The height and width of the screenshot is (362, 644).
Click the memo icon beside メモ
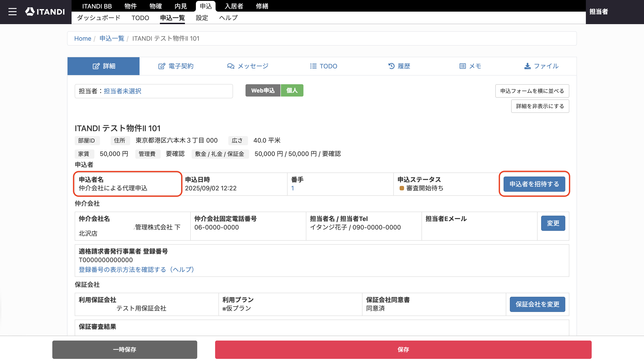(x=462, y=66)
